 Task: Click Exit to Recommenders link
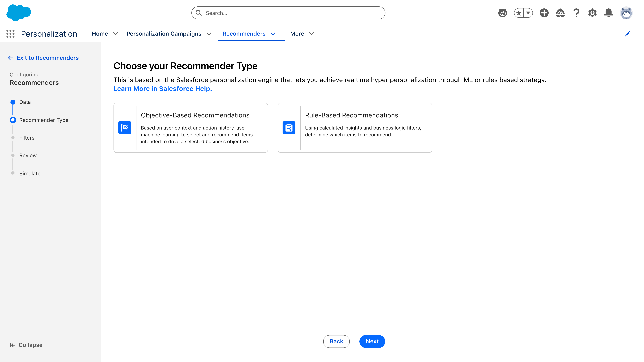point(47,58)
